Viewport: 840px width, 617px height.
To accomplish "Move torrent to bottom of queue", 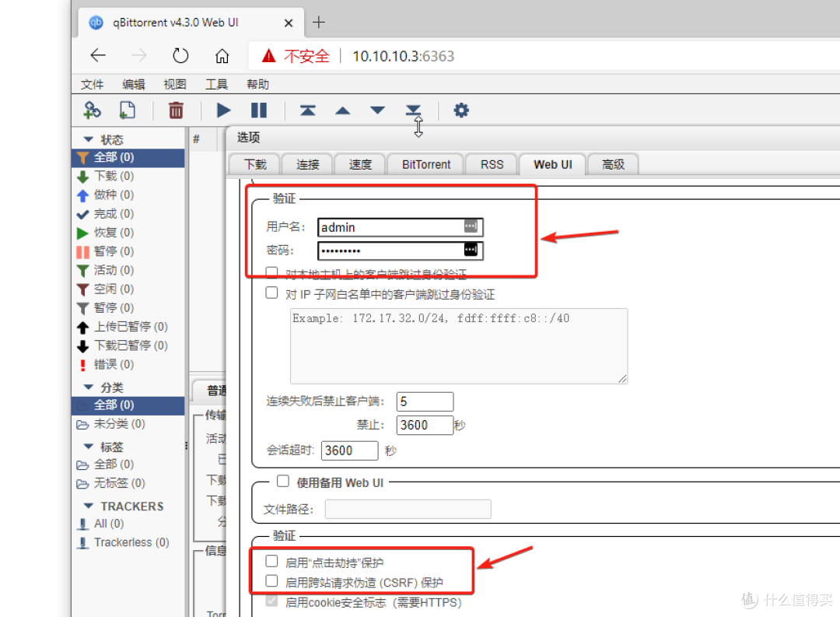I will point(413,110).
